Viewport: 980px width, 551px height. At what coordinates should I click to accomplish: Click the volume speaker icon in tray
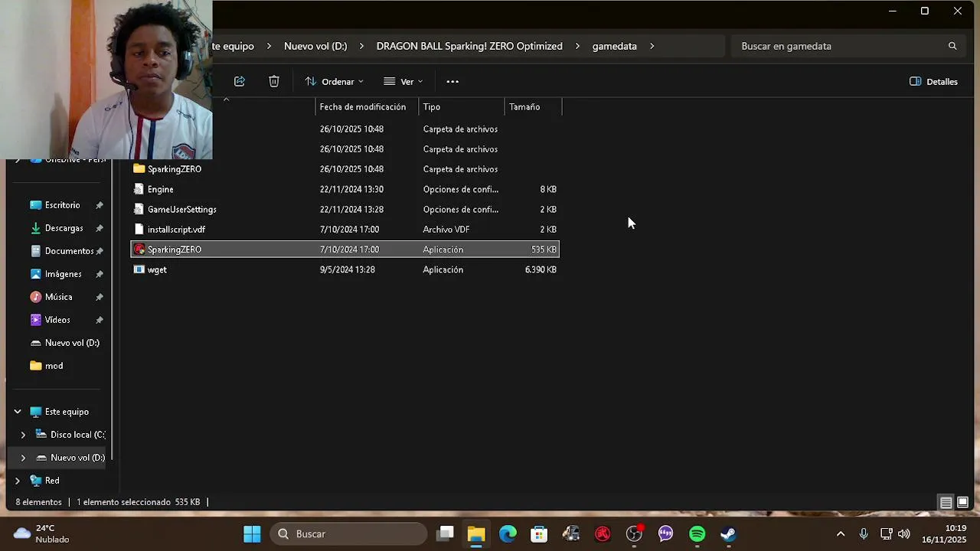(x=904, y=534)
